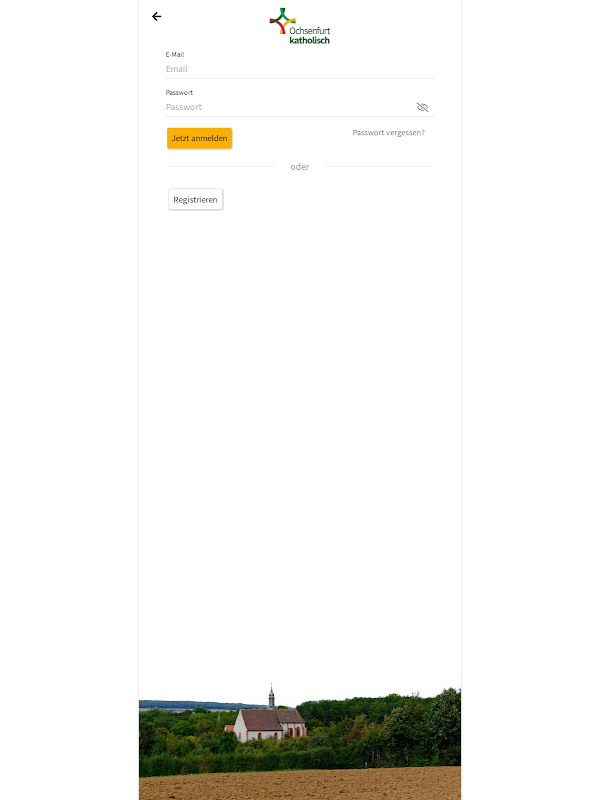The width and height of the screenshot is (600, 800).
Task: Click the yellow Jetzt anmelden button
Action: tap(199, 138)
